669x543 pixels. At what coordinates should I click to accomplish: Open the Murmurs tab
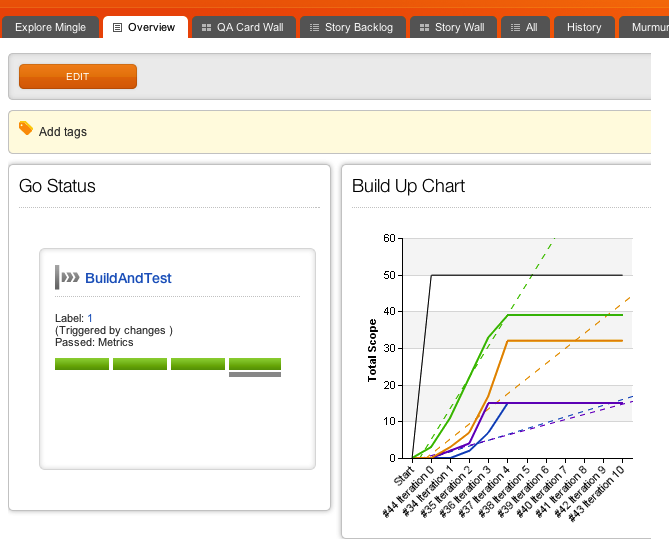click(648, 27)
